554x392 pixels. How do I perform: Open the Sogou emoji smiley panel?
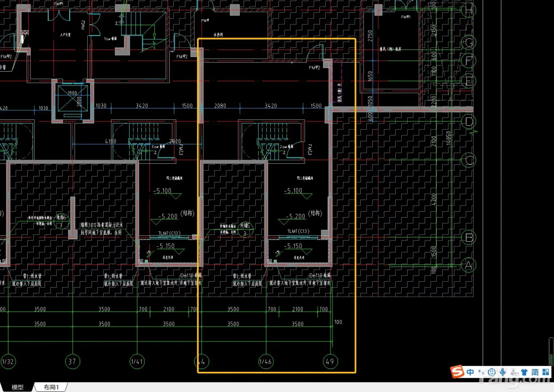pyautogui.click(x=491, y=372)
